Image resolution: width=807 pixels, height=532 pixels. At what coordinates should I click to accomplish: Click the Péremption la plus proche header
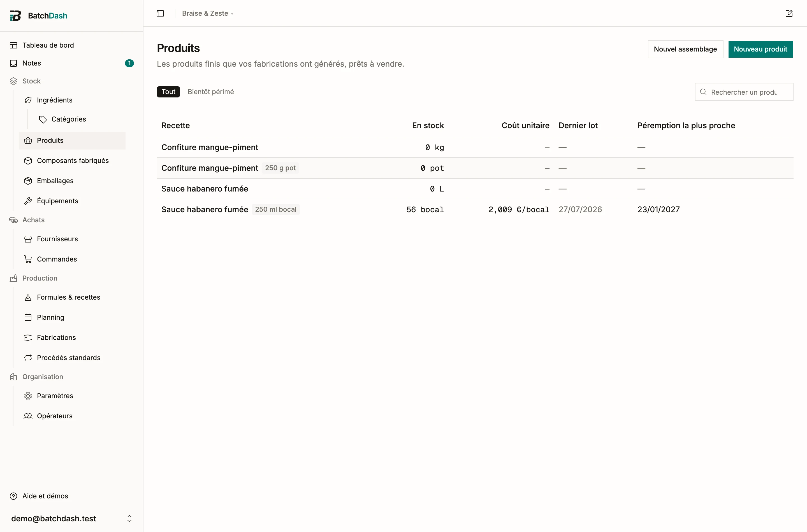tap(686, 126)
